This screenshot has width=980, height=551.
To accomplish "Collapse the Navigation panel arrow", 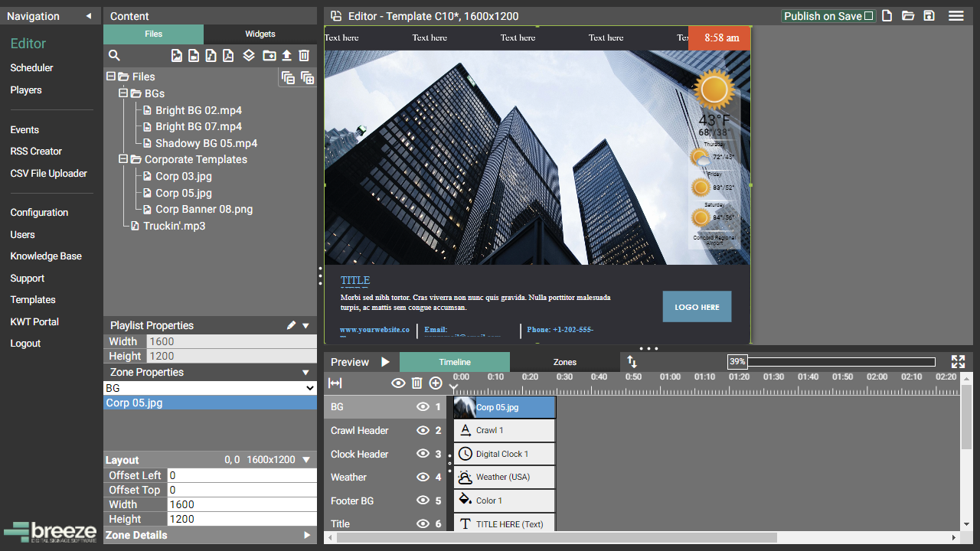I will [x=88, y=16].
